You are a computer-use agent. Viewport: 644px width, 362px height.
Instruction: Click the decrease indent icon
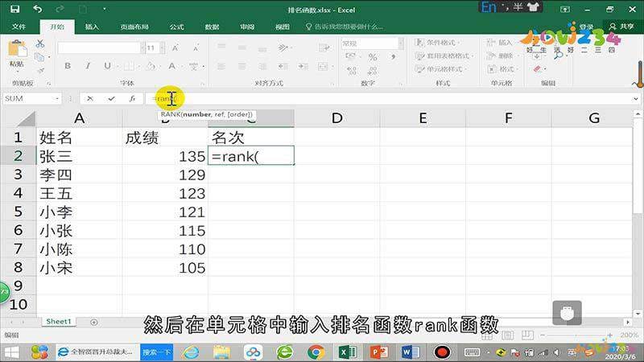(283, 67)
